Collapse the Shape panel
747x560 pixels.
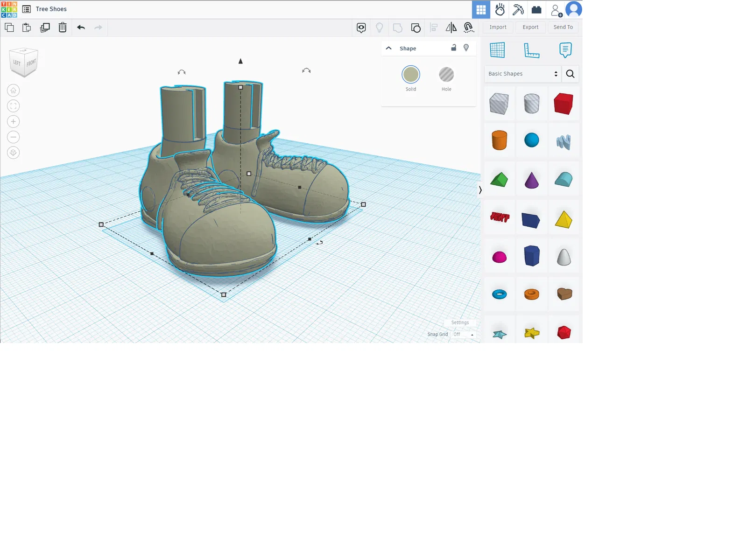tap(388, 48)
